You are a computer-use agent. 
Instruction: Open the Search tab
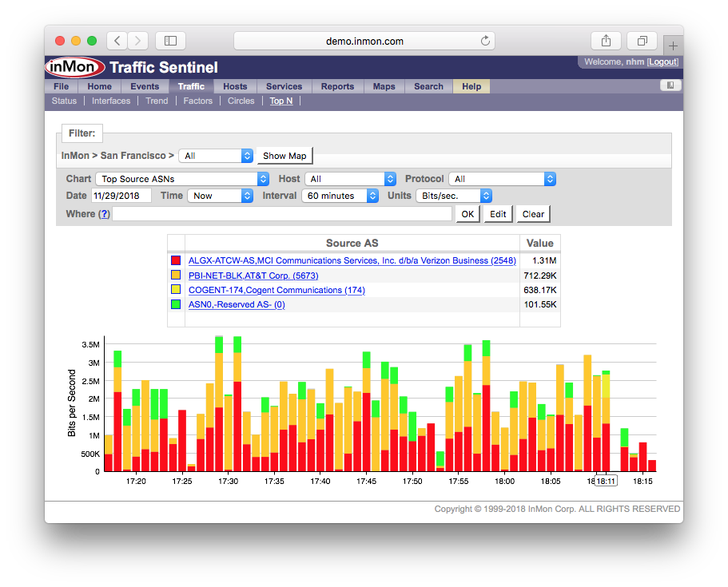[428, 86]
